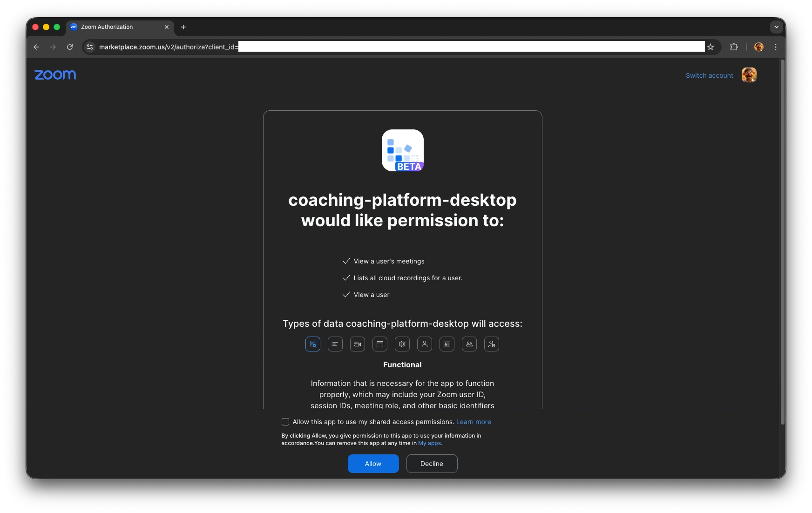Screen dimensions: 812x513
Task: Click the page's vertical scrollbar
Action: pyautogui.click(x=782, y=242)
